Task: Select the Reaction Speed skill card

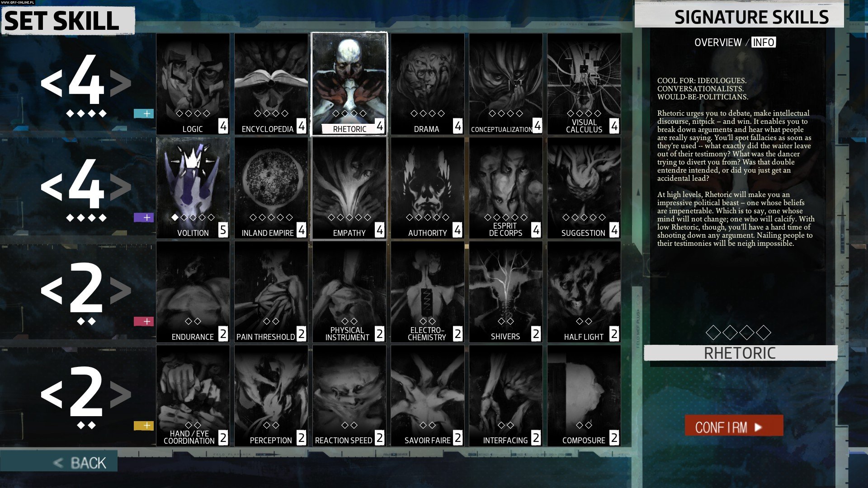Action: (349, 396)
